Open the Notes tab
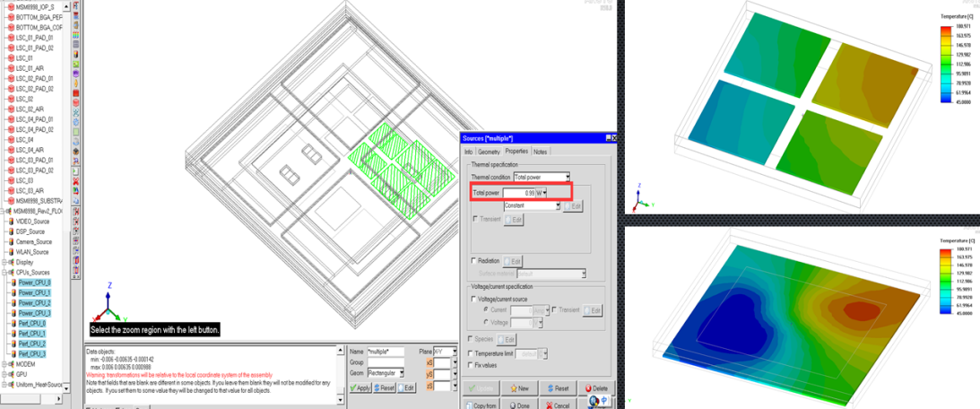Viewport: 980px width, 409px height. point(540,152)
